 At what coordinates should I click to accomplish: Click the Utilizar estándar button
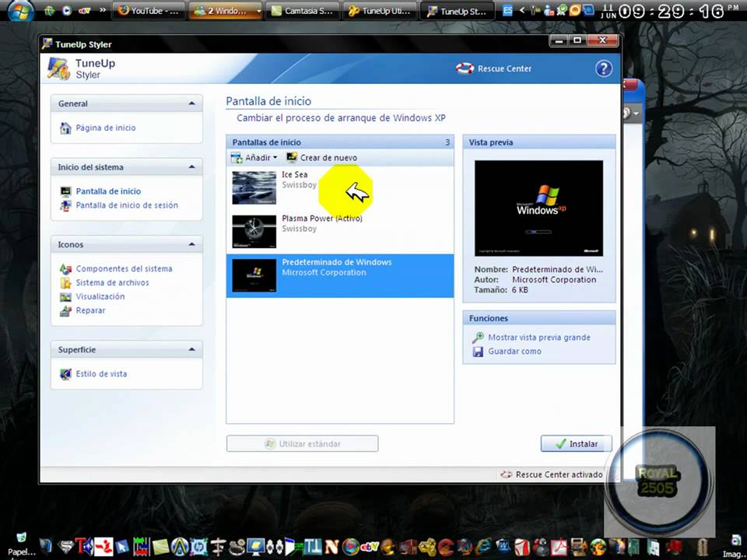[x=303, y=444]
